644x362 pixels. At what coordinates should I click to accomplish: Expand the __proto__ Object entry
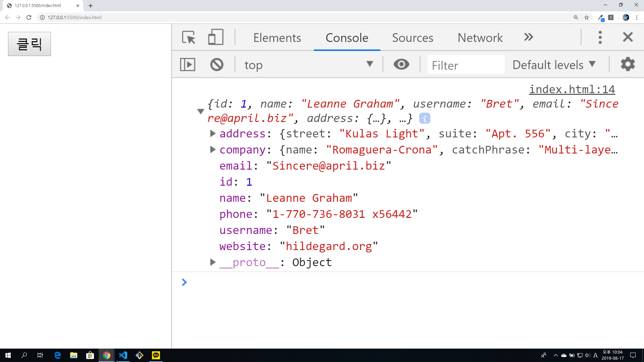pos(213,262)
